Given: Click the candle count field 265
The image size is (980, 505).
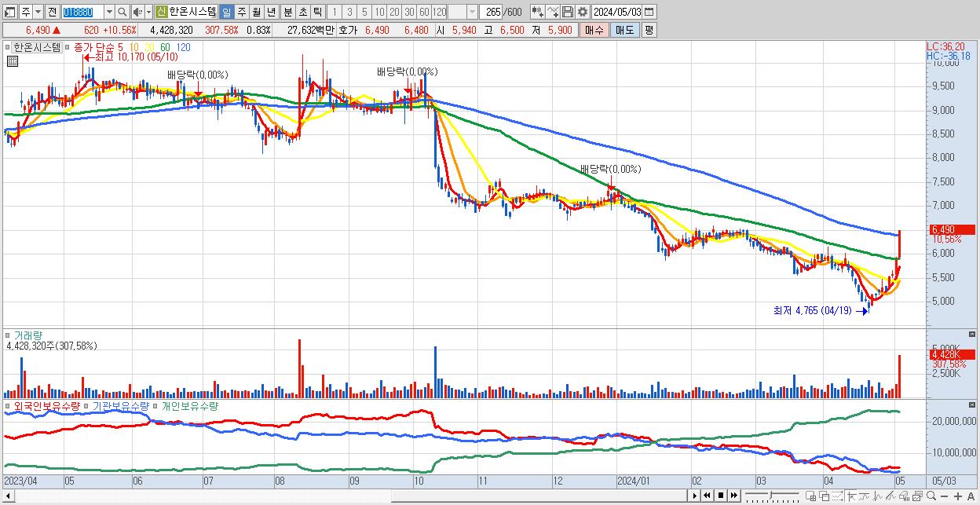Looking at the screenshot, I should coord(492,12).
